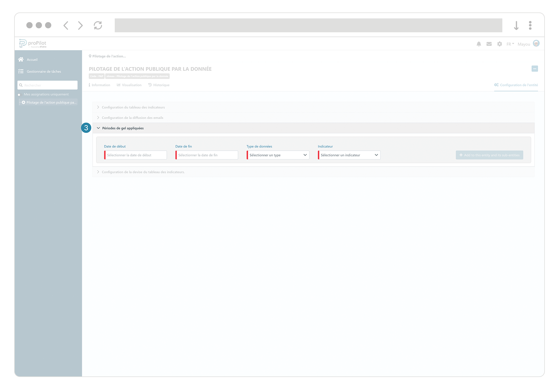Click the browser reload icon
The width and height of the screenshot is (559, 392).
click(x=98, y=25)
